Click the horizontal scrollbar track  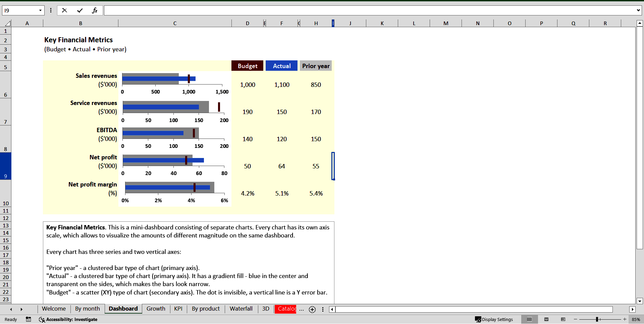point(474,309)
